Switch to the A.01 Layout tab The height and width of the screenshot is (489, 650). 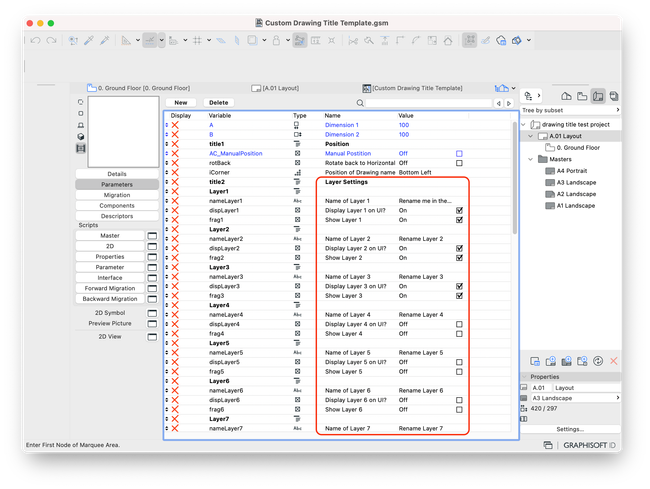[275, 88]
